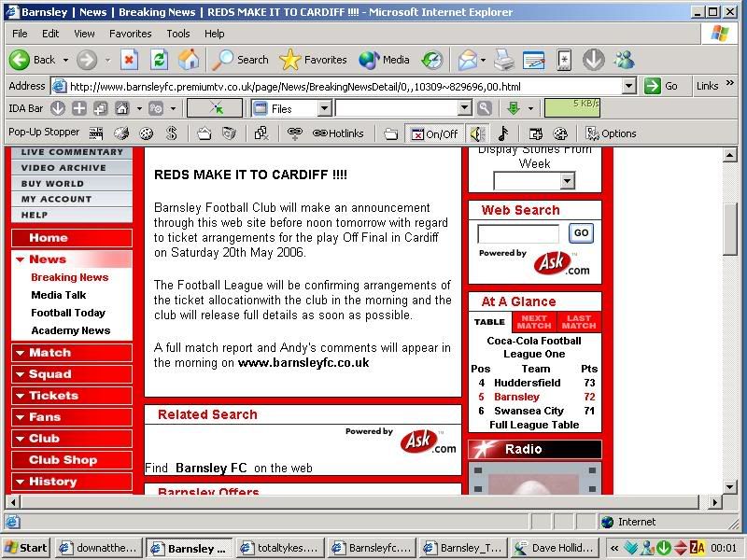This screenshot has height=560, width=747.
Task: Click the Mail envelope icon
Action: [x=468, y=60]
